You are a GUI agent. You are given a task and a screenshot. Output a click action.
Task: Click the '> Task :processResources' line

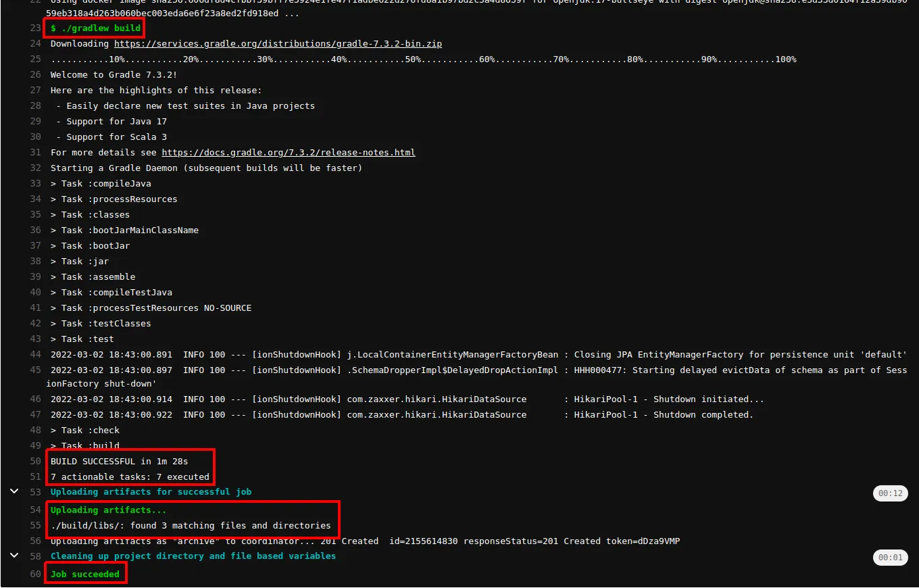(114, 199)
